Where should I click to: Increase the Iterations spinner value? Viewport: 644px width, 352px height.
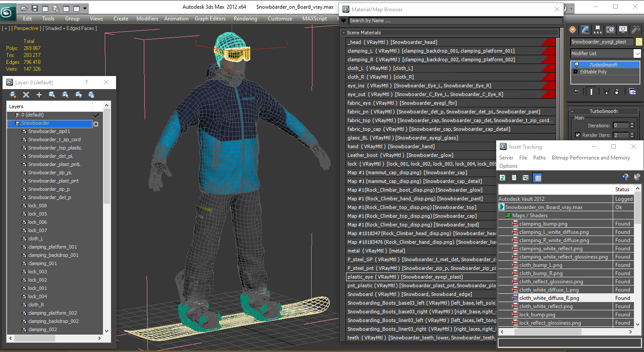coord(632,124)
